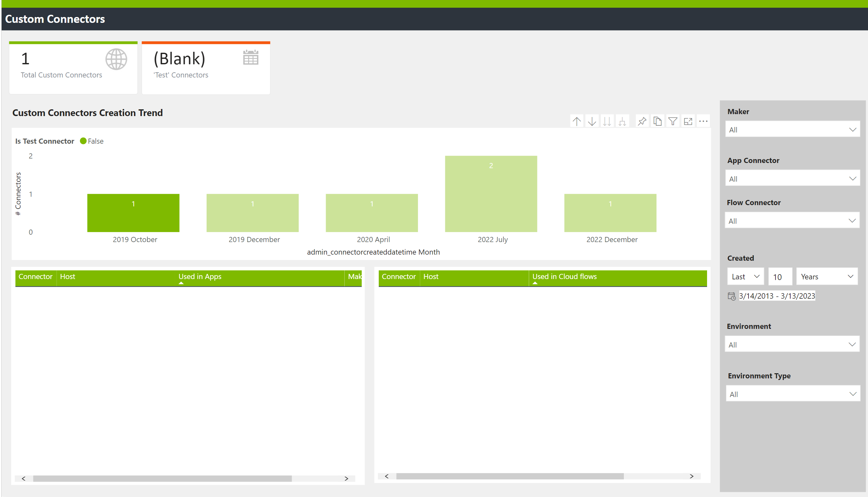The image size is (868, 497).
Task: Open the chart filter funnel icon
Action: 673,122
